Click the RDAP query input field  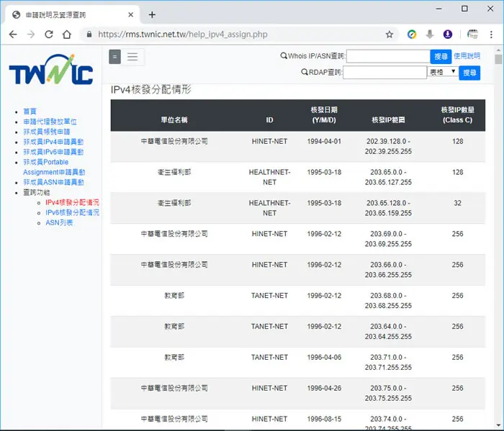click(x=384, y=73)
